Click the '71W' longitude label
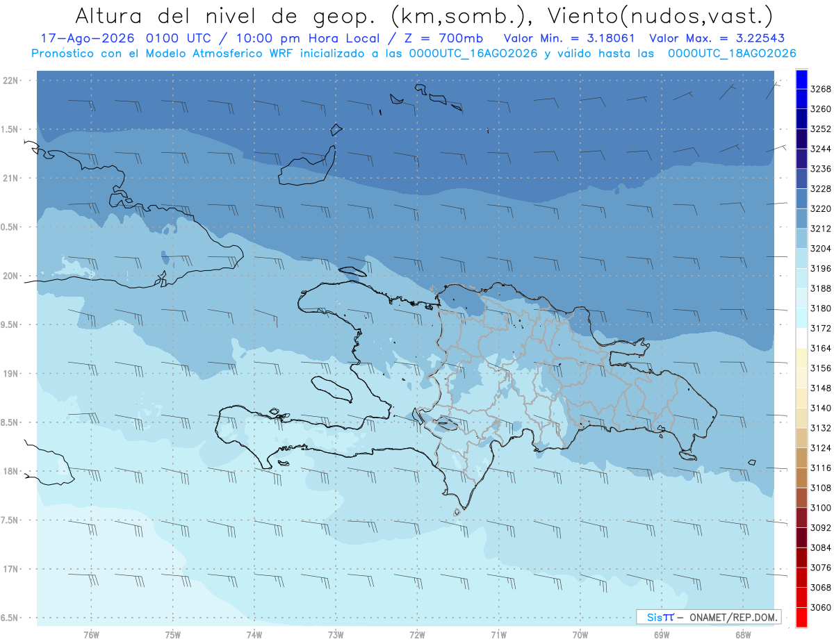 pyautogui.click(x=498, y=635)
